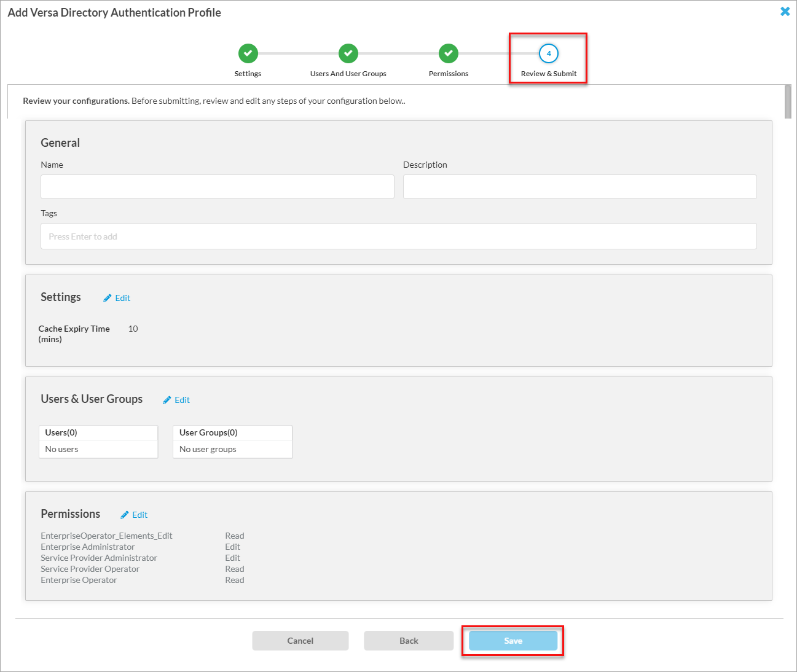Click the Users And User Groups step label
The width and height of the screenshot is (797, 672).
tap(348, 74)
